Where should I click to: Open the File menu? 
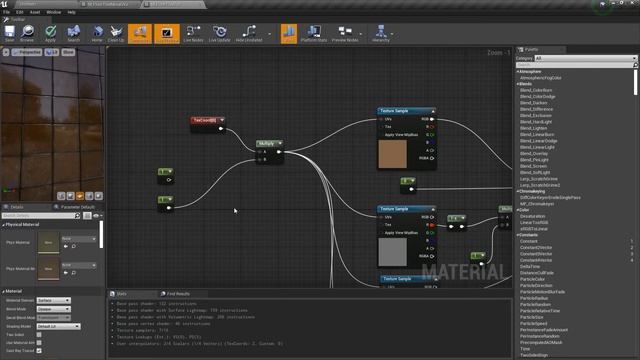(x=7, y=12)
